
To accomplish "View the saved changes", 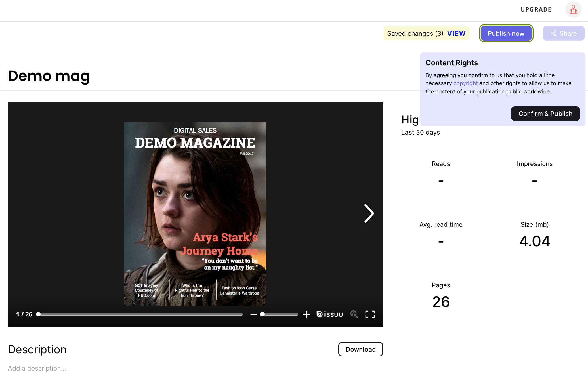I will tap(456, 33).
